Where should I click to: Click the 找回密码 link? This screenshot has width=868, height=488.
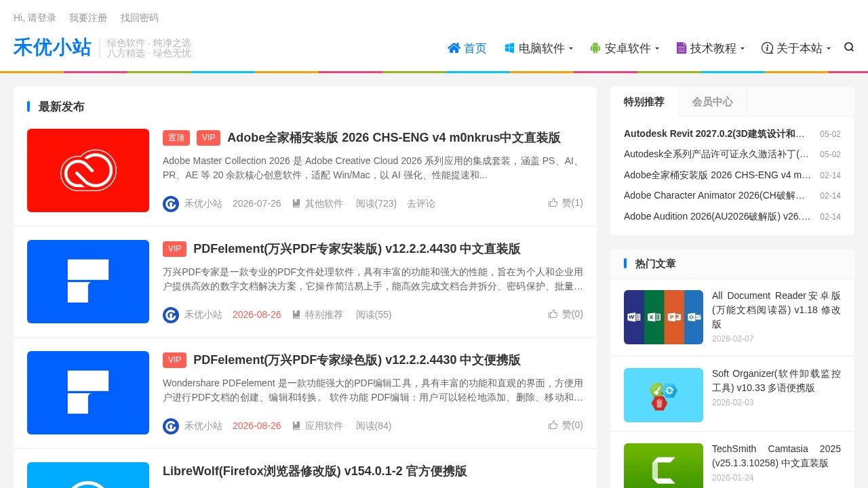coord(140,18)
